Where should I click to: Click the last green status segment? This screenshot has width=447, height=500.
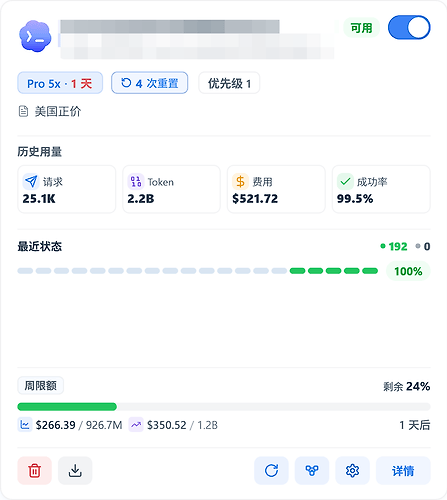click(370, 271)
